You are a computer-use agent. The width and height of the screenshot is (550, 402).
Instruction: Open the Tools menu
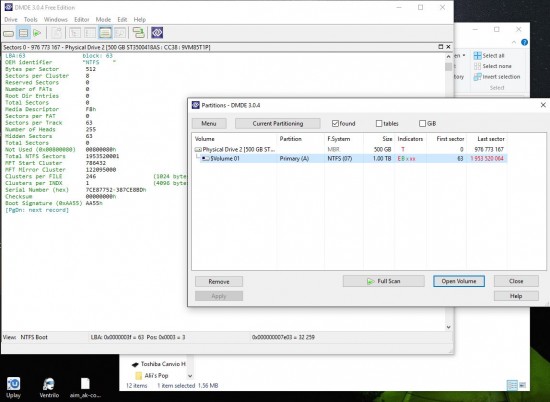31,20
